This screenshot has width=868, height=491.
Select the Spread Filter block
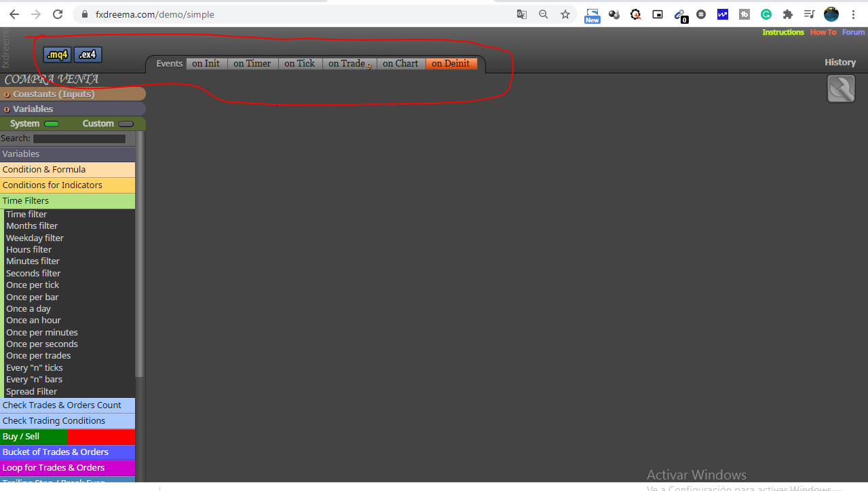coord(31,391)
